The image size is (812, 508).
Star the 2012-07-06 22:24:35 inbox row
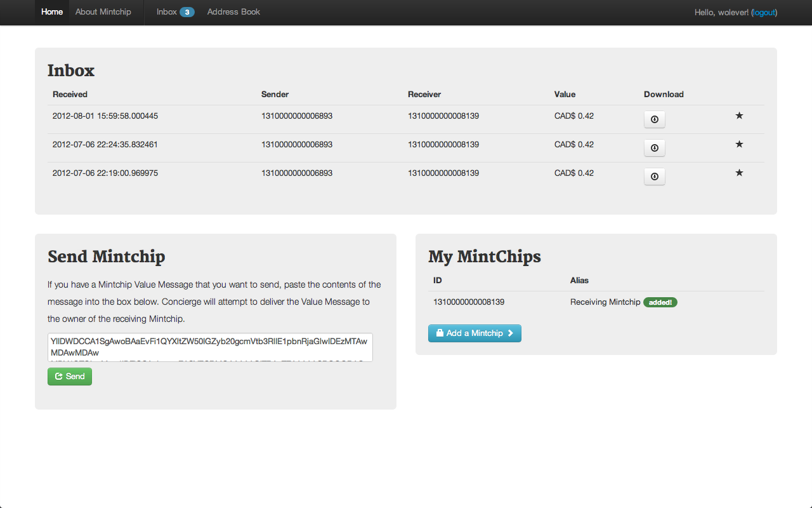click(739, 144)
